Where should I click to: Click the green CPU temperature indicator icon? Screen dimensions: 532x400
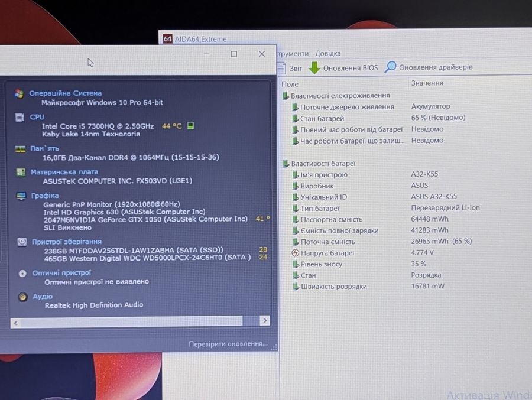point(191,126)
